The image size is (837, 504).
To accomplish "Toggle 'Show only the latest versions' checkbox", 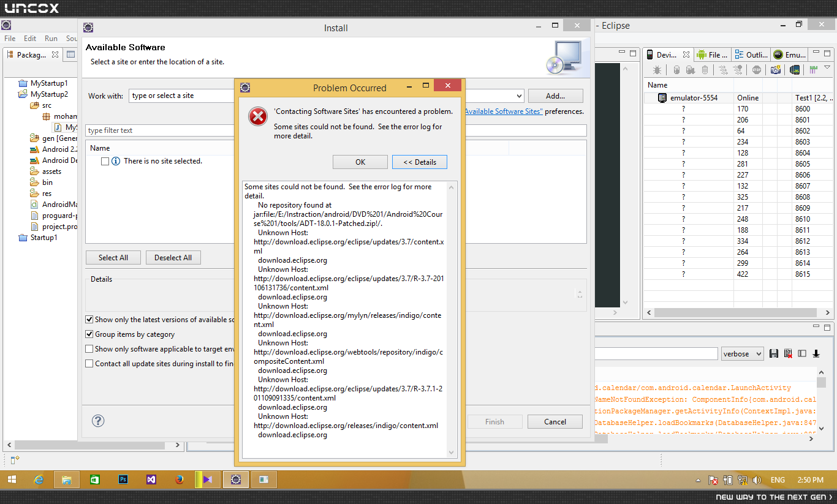I will coord(89,320).
